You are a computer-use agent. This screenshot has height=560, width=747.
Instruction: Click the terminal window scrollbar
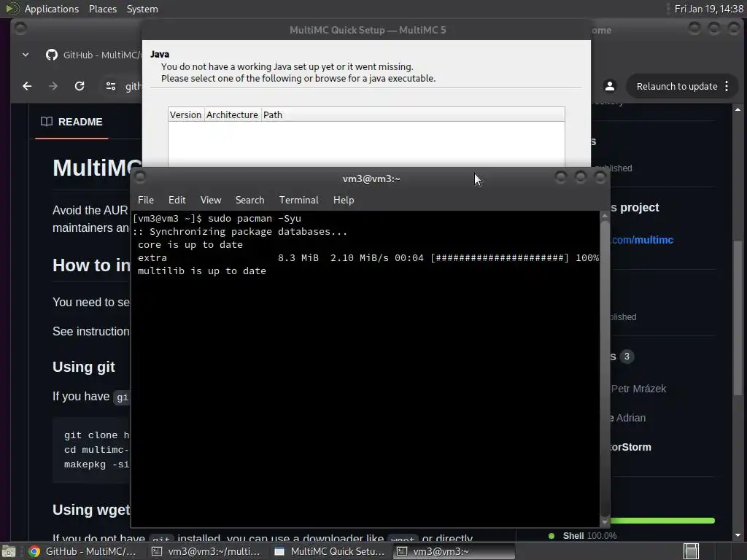pyautogui.click(x=605, y=369)
